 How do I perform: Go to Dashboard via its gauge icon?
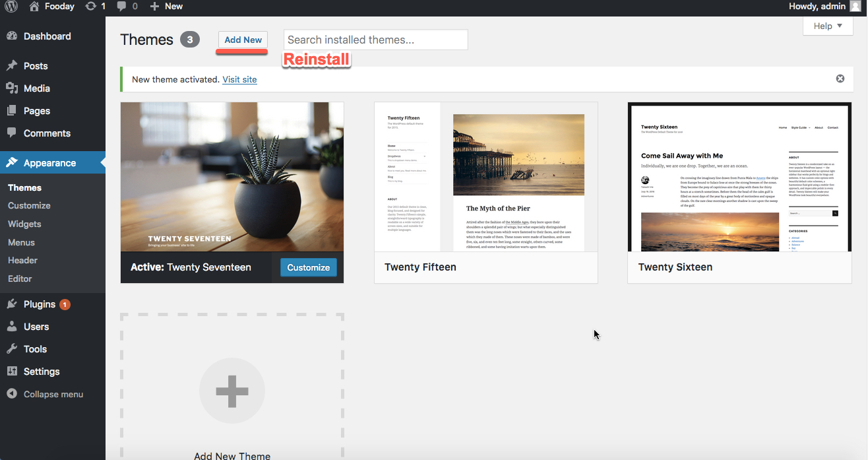pos(12,36)
